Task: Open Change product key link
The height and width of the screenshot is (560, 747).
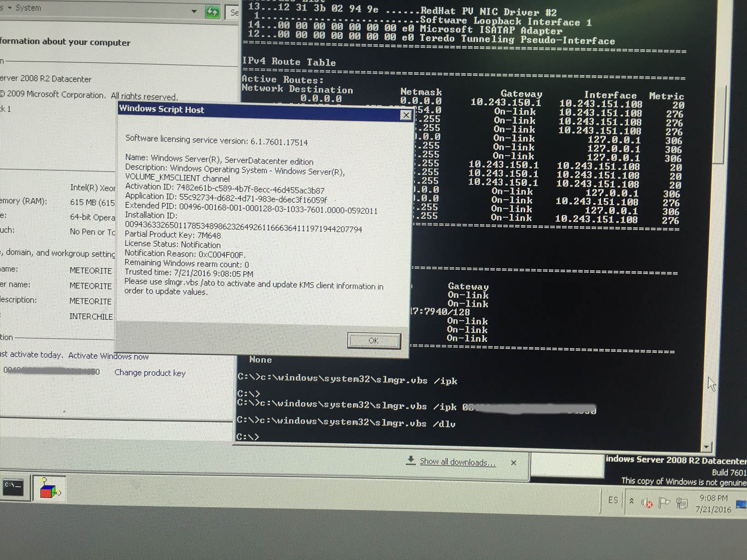Action: click(150, 373)
